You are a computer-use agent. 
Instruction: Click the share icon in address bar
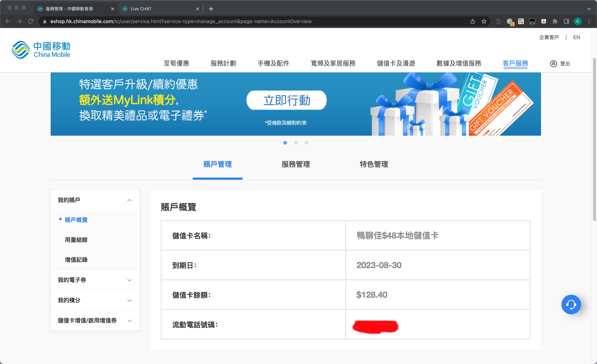point(472,21)
